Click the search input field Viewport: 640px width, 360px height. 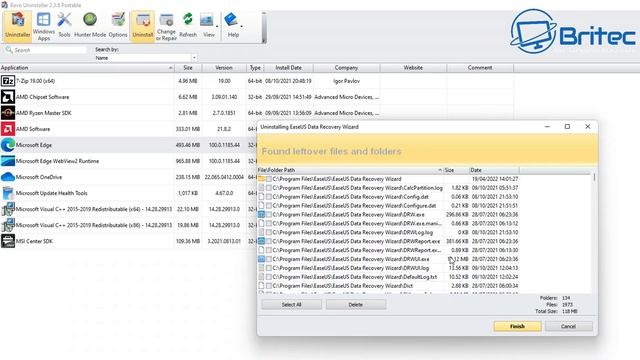(46, 50)
